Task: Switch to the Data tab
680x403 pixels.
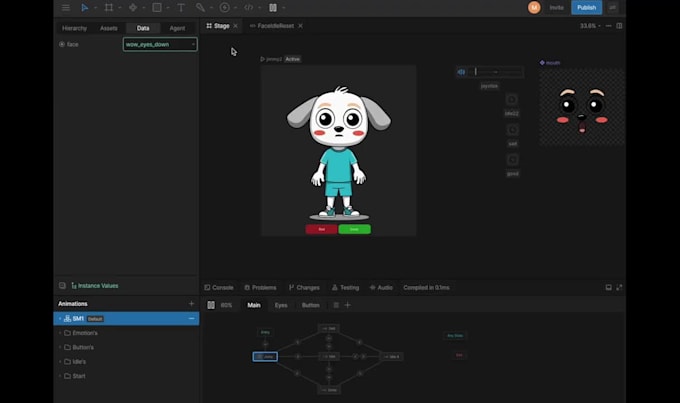Action: pyautogui.click(x=143, y=28)
